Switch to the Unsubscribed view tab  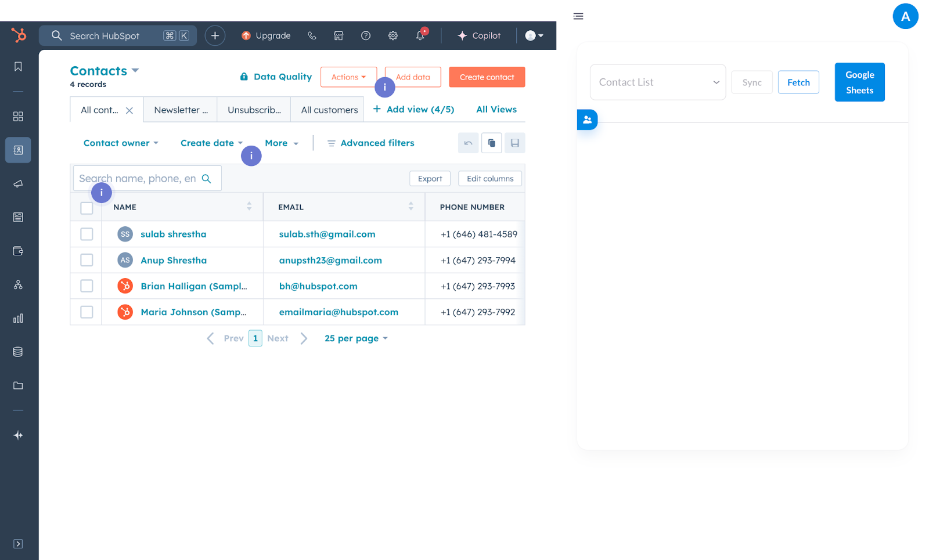(x=254, y=110)
